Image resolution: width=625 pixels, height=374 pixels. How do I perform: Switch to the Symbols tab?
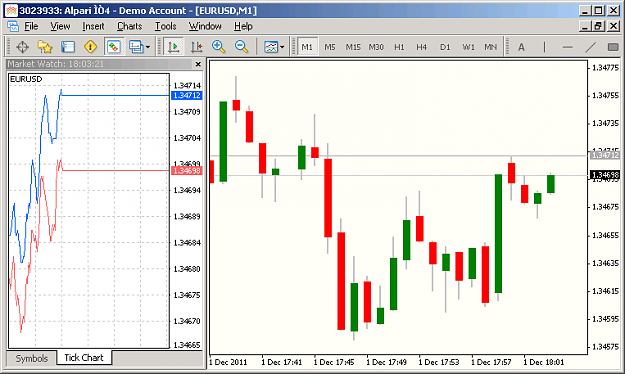[x=31, y=358]
